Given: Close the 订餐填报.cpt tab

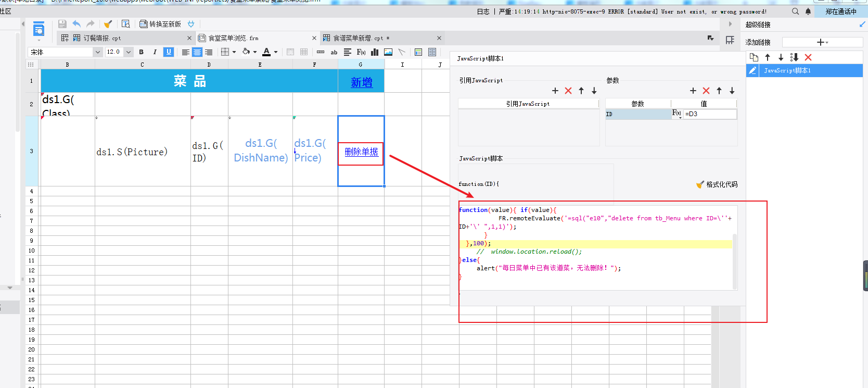Looking at the screenshot, I should tap(189, 38).
